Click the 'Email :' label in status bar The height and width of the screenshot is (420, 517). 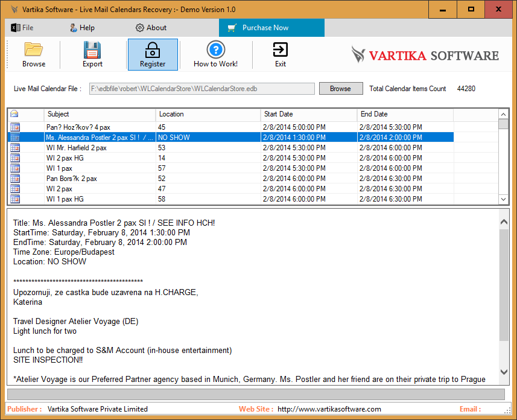coord(470,409)
